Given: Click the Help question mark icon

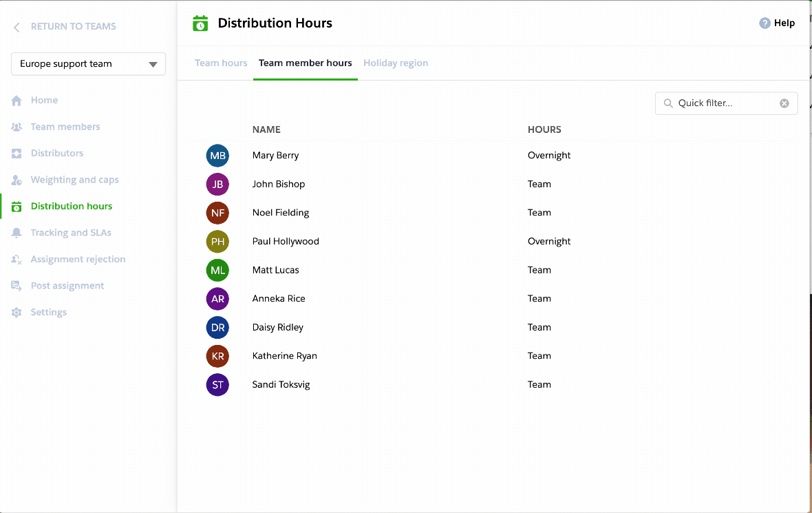Looking at the screenshot, I should (765, 23).
